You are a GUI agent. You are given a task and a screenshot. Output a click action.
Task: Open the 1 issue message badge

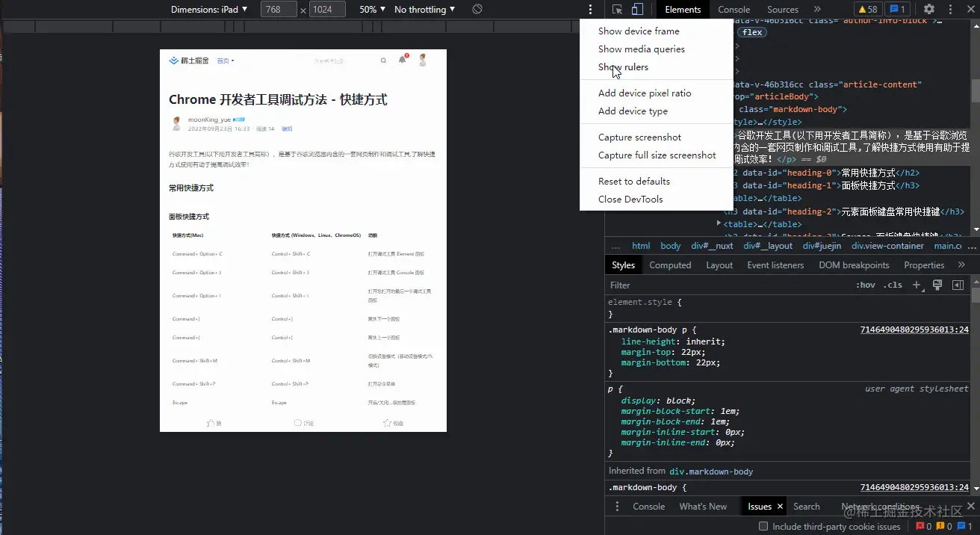896,10
